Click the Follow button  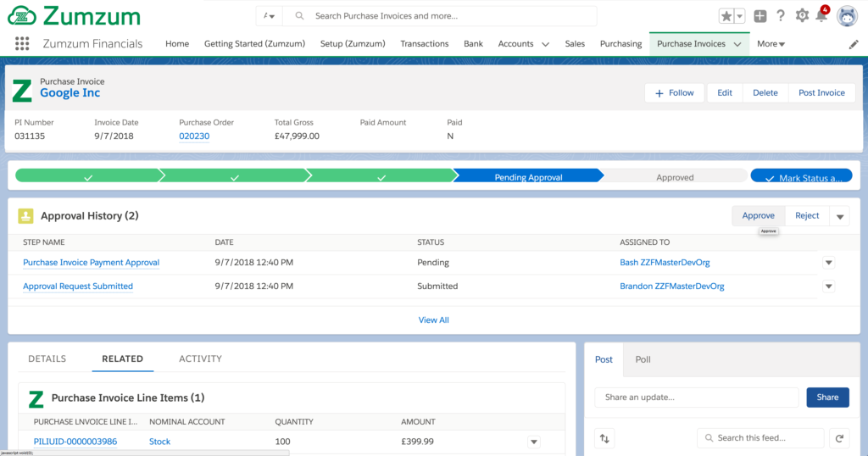tap(674, 93)
